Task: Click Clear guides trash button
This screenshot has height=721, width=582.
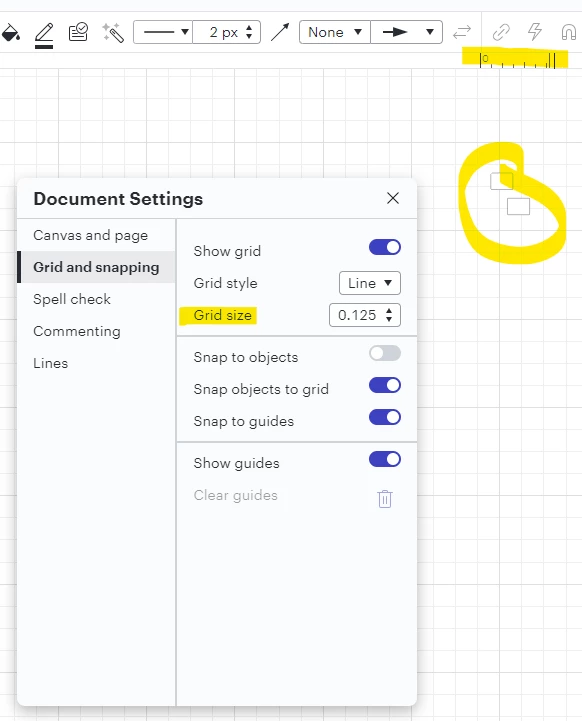Action: click(x=385, y=499)
